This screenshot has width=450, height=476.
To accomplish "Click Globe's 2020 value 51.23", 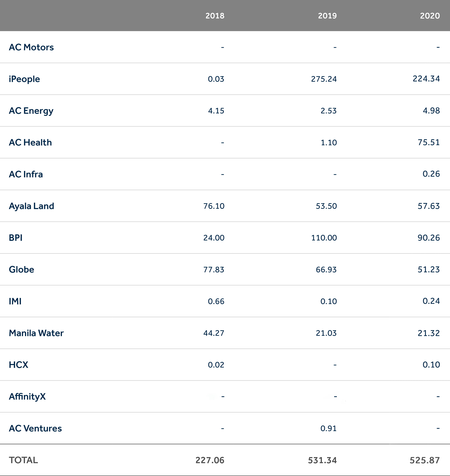I will click(x=429, y=269).
